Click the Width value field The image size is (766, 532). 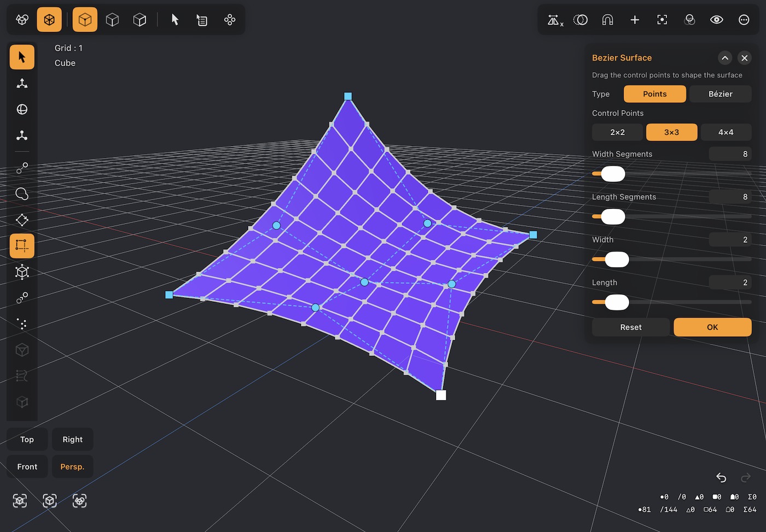730,239
